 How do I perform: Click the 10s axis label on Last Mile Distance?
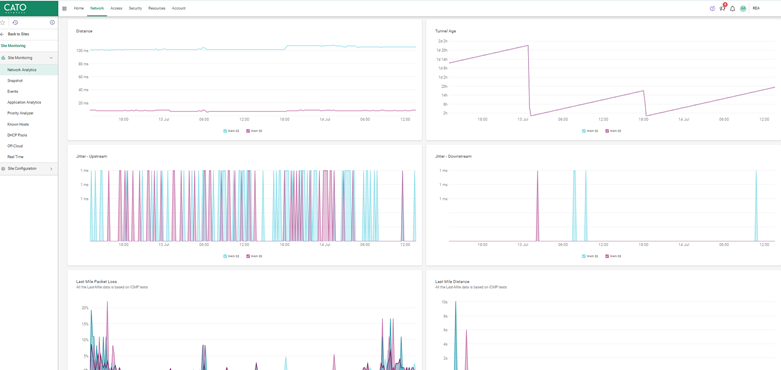coord(444,302)
